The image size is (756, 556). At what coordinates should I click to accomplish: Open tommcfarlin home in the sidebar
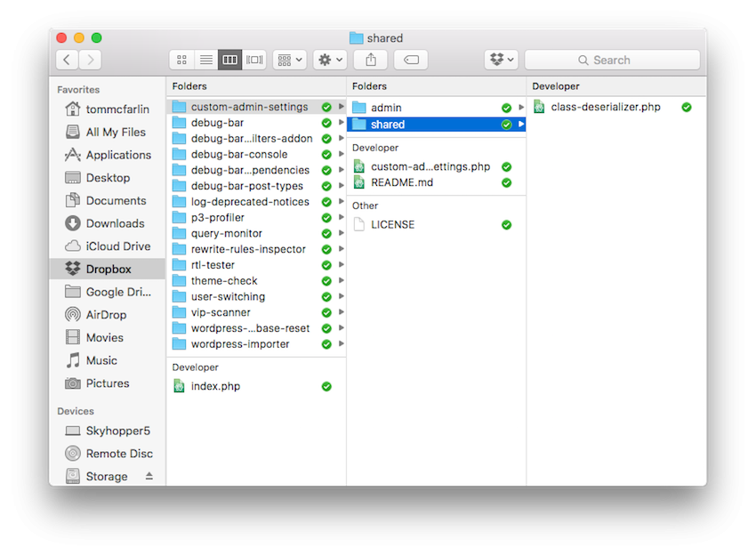(108, 109)
